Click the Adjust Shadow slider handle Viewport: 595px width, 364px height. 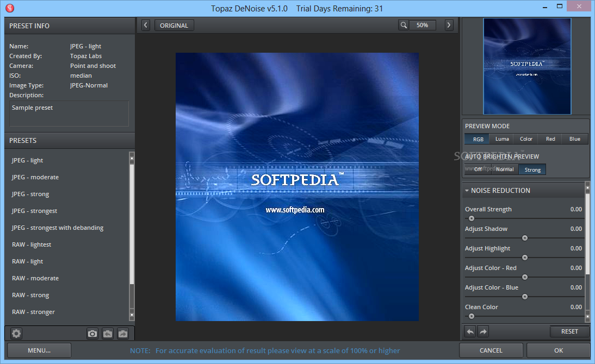pyautogui.click(x=525, y=238)
